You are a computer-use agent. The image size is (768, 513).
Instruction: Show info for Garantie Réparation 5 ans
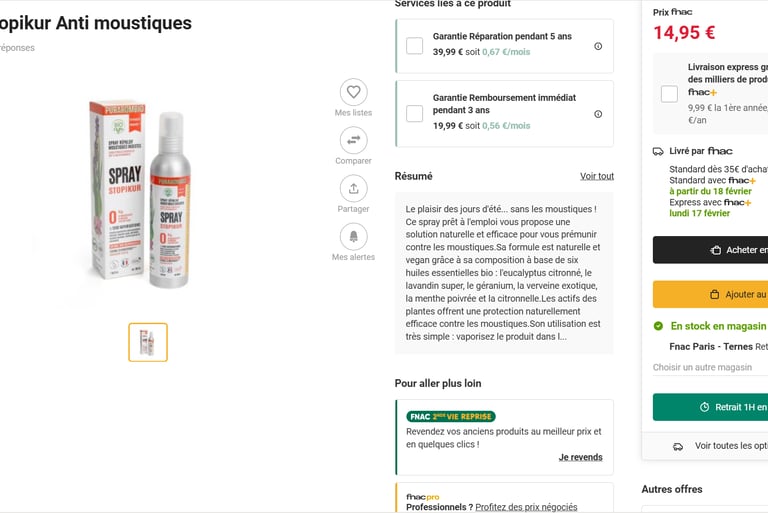tap(598, 46)
